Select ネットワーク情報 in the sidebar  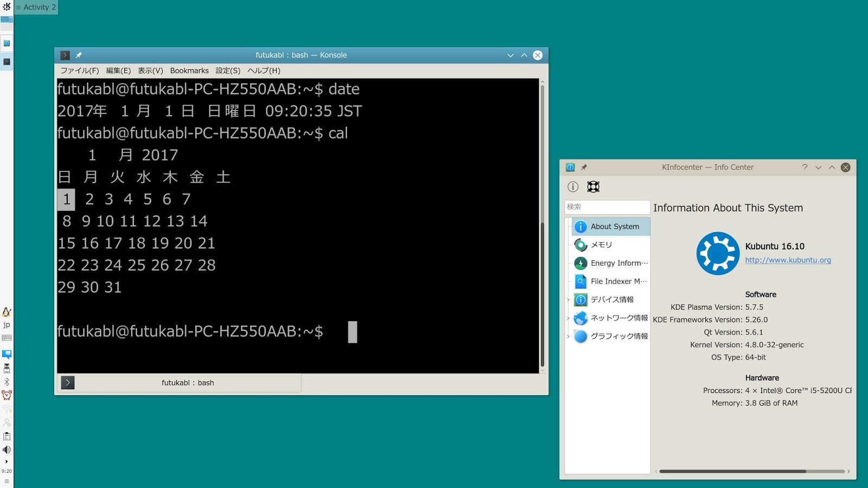click(611, 318)
